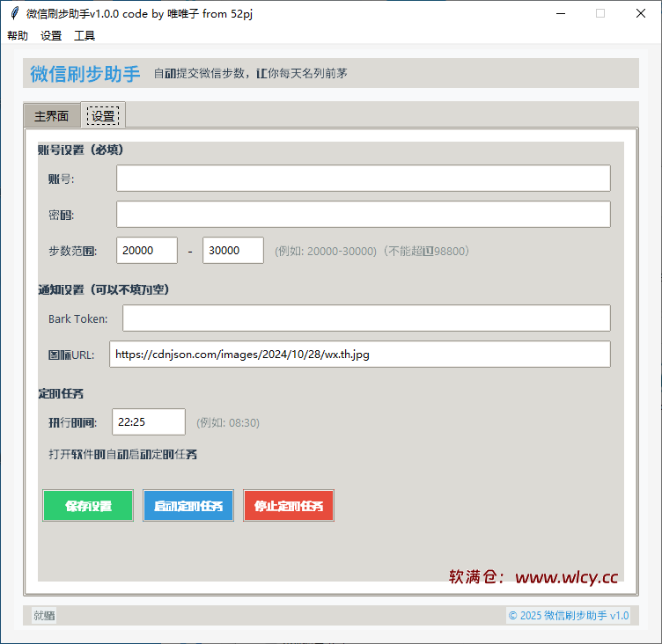Focus the maximum steps field 30000

tap(233, 250)
